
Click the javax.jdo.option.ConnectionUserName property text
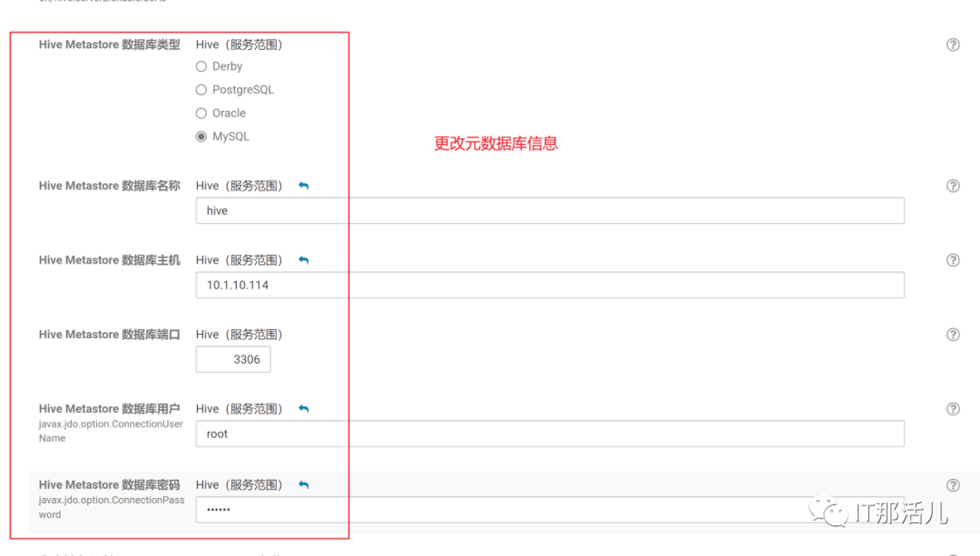tap(111, 431)
